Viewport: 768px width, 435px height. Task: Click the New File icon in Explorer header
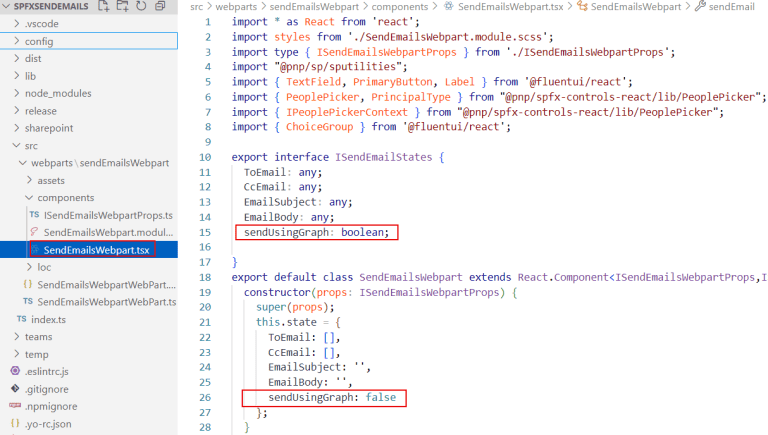click(x=104, y=7)
